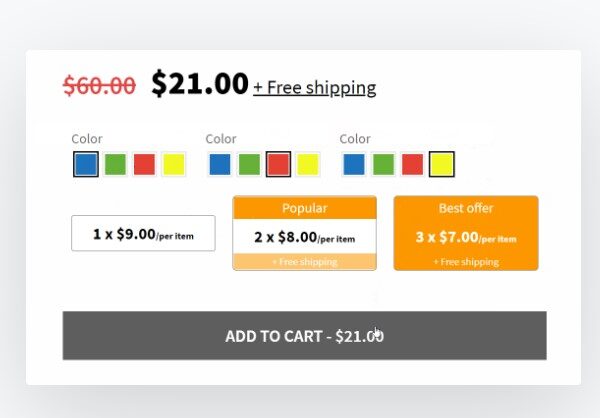600x418 pixels.
Task: Select blue swatch in first Color group
Action: pyautogui.click(x=86, y=164)
